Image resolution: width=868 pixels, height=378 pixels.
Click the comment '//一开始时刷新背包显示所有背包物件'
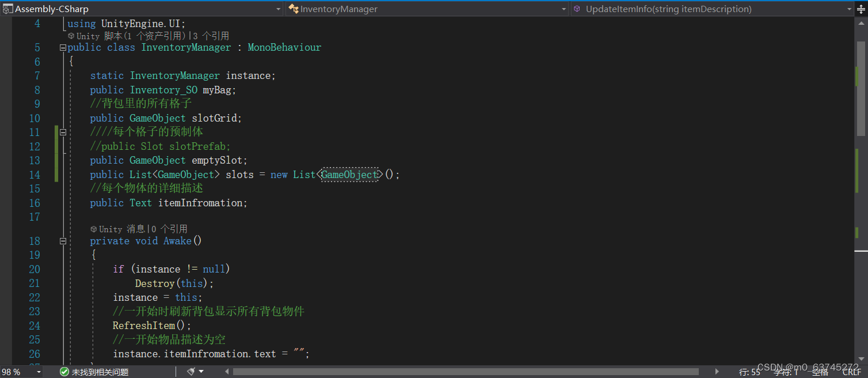(208, 312)
